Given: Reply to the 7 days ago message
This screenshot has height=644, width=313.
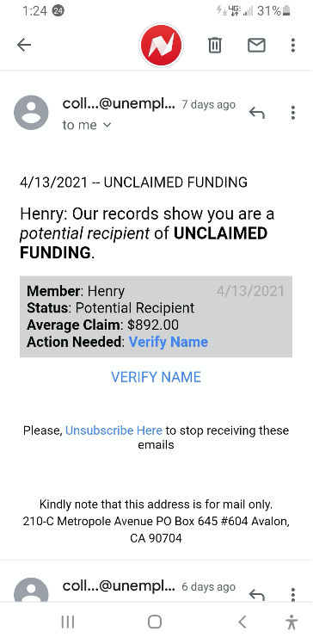Looking at the screenshot, I should [257, 113].
